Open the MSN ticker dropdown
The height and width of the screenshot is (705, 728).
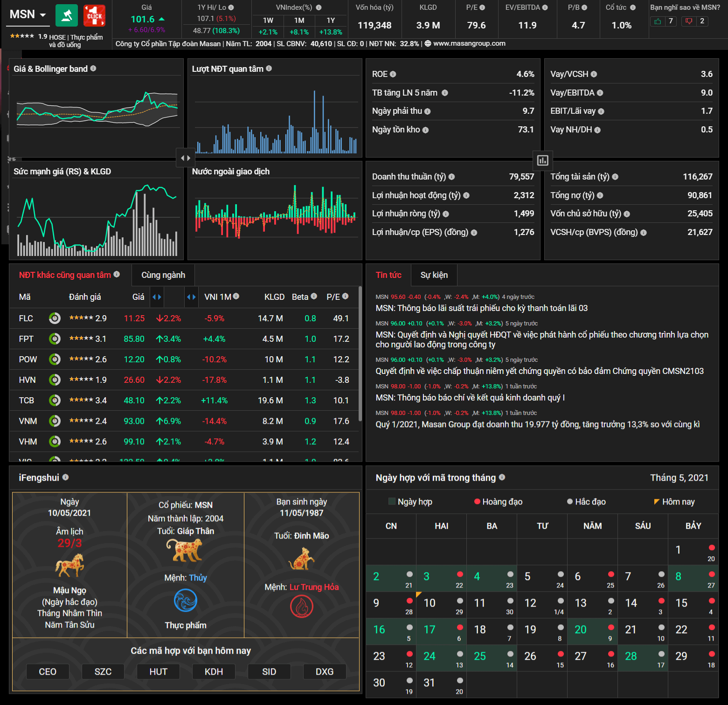pyautogui.click(x=28, y=14)
